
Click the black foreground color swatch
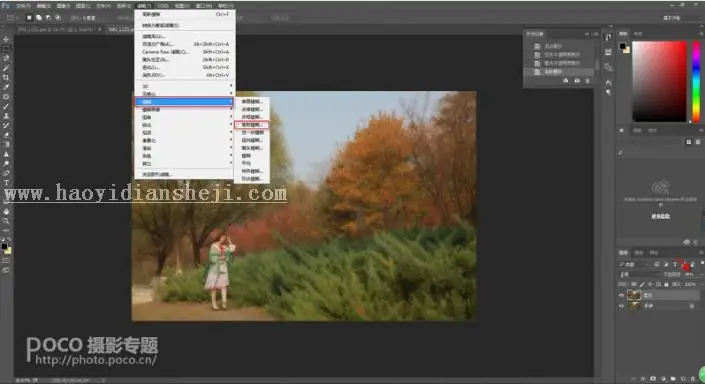point(623,46)
